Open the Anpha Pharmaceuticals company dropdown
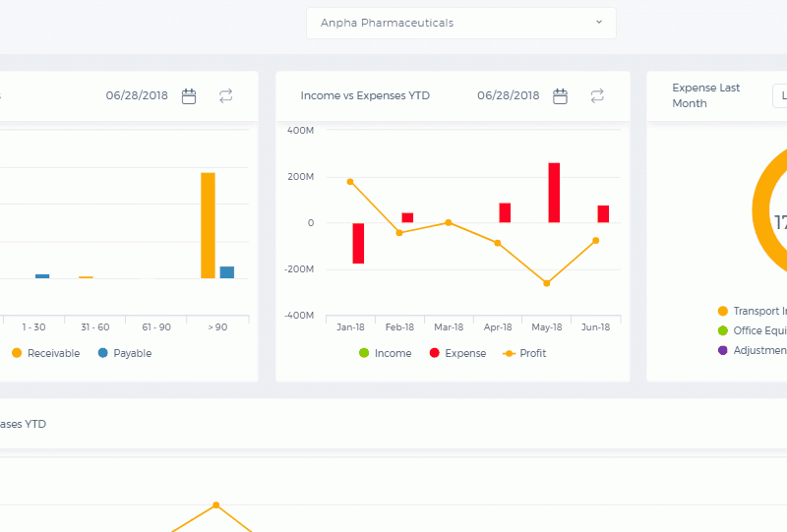Image resolution: width=787 pixels, height=532 pixels. [460, 23]
